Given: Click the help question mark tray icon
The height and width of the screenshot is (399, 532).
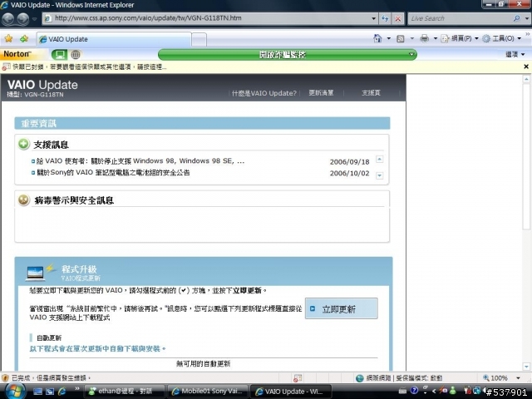Looking at the screenshot, I should (414, 391).
